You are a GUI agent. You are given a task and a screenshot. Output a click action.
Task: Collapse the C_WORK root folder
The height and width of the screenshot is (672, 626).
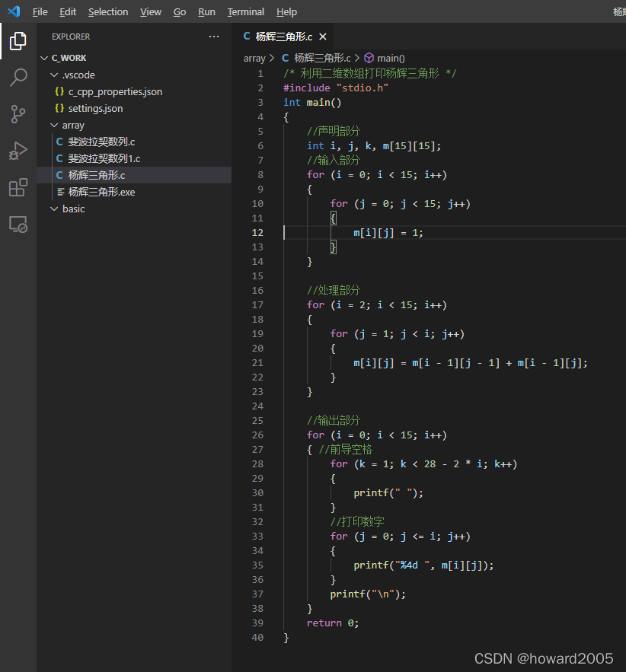pyautogui.click(x=44, y=58)
